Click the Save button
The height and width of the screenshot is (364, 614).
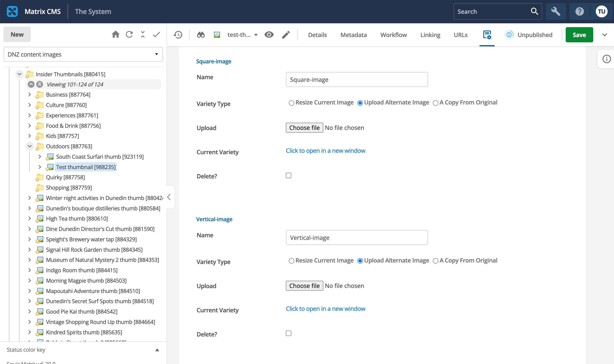[x=579, y=35]
